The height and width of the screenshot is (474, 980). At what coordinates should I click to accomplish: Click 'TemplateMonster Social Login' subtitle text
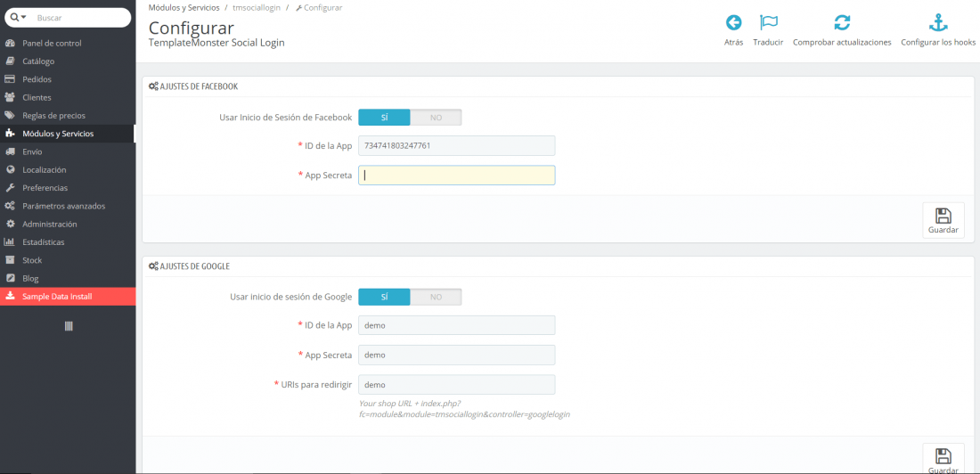(x=216, y=43)
